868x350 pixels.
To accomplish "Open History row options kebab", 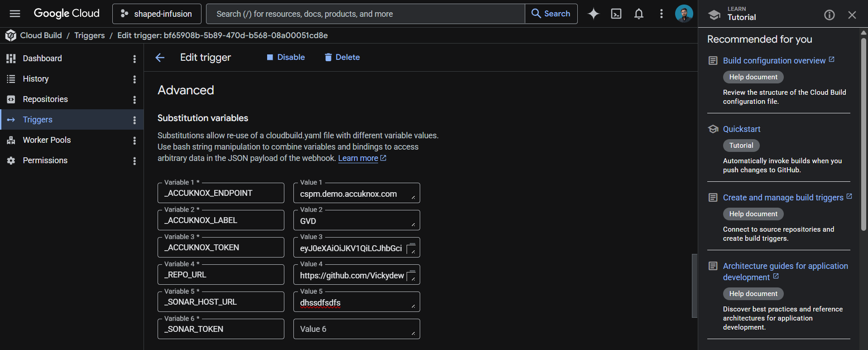I will [x=134, y=79].
